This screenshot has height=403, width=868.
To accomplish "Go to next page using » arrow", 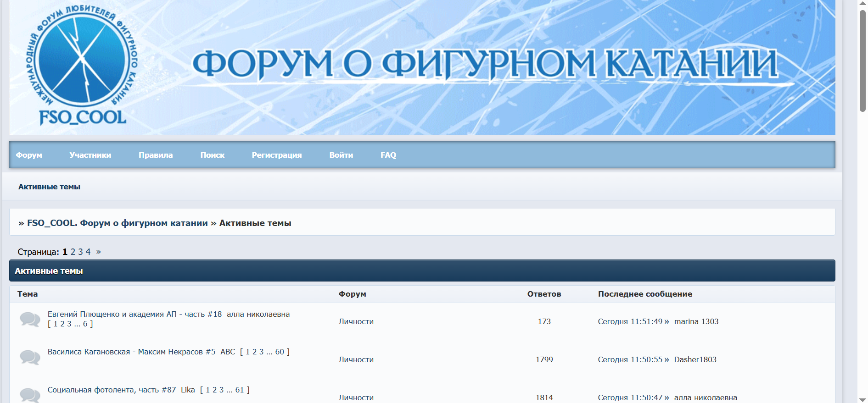I will click(x=98, y=252).
